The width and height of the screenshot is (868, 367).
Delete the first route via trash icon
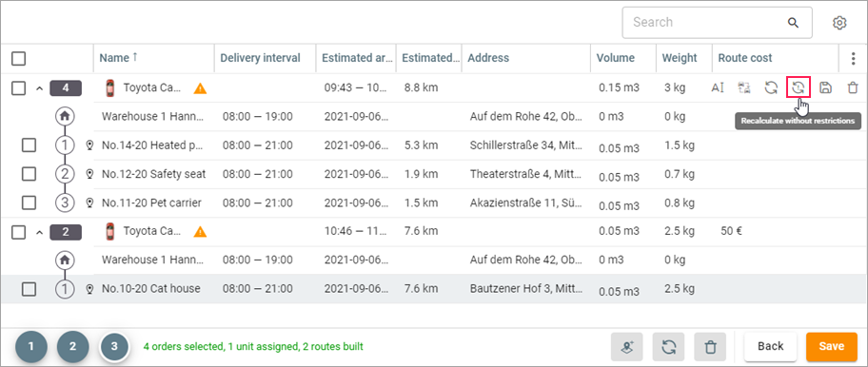click(853, 87)
